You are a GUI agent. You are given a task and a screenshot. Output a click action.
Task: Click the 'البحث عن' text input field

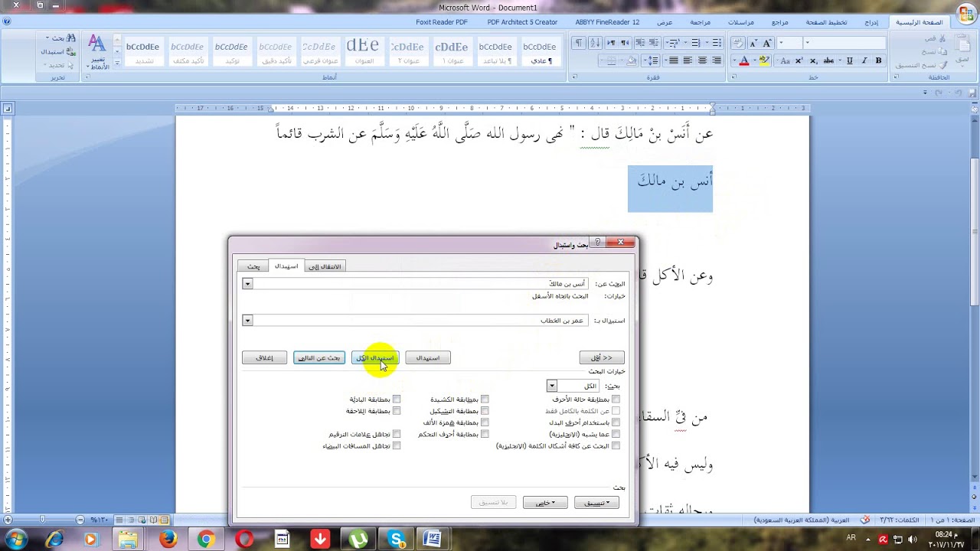click(x=420, y=284)
